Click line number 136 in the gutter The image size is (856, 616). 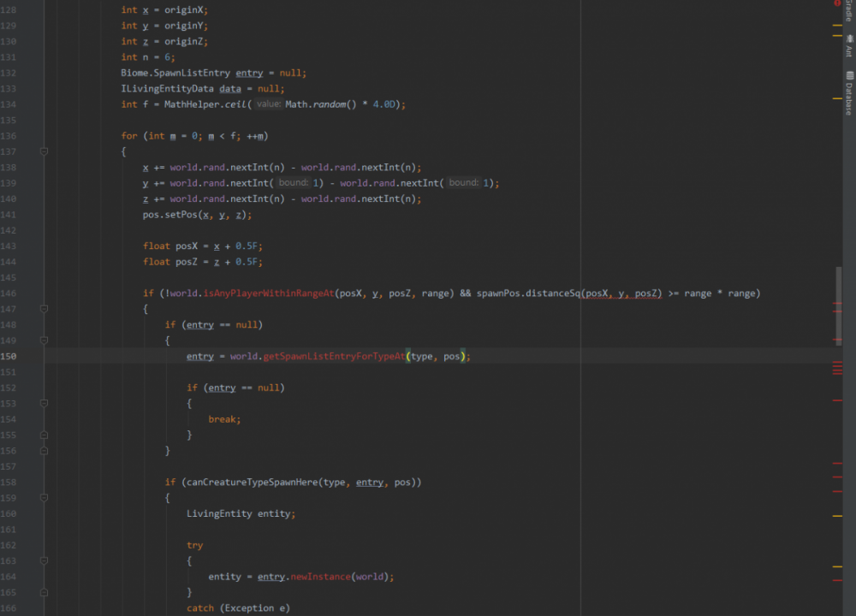9,136
